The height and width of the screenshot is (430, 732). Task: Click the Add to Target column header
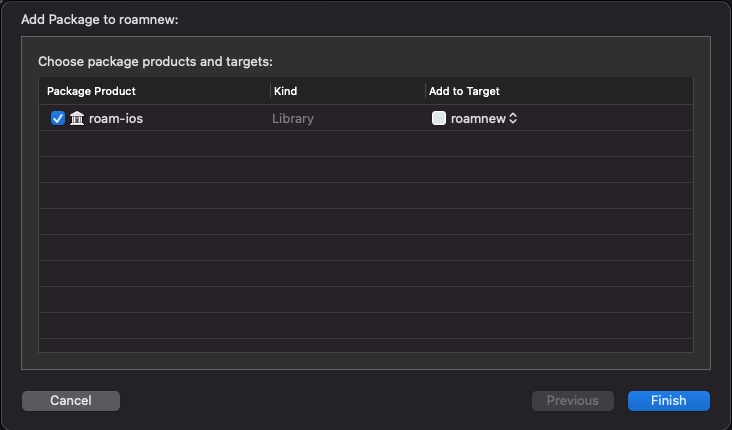click(x=464, y=91)
